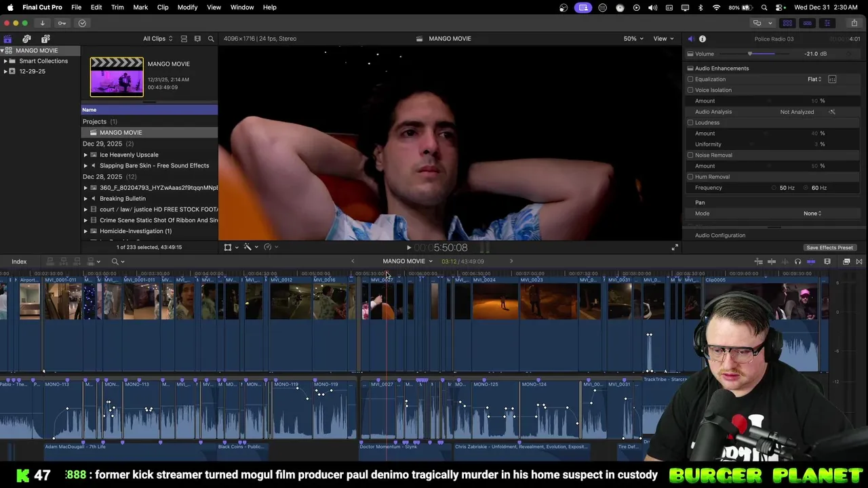Expand the Breaking Bulletin clip row
This screenshot has height=488, width=868.
85,199
